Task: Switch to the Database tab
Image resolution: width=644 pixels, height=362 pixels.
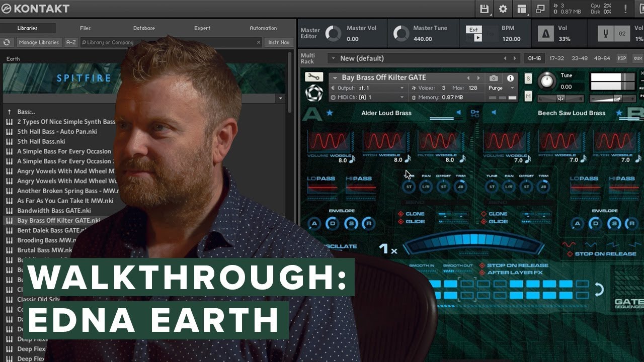Action: tap(144, 28)
